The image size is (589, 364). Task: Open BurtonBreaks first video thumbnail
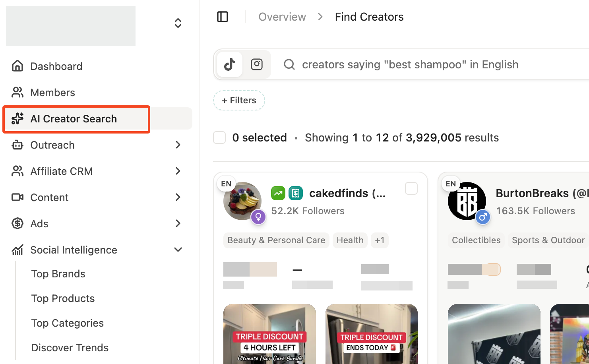point(494,334)
